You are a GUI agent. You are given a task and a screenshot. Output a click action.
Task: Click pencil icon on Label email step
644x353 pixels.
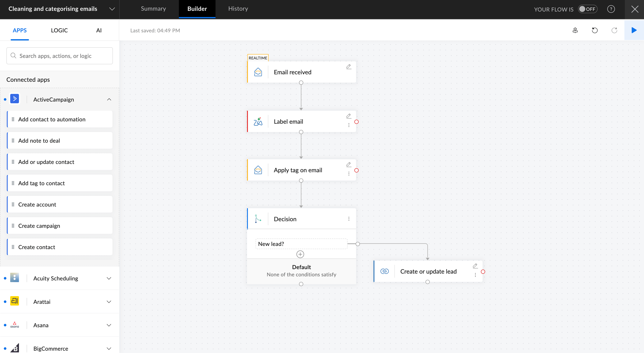[x=348, y=116]
